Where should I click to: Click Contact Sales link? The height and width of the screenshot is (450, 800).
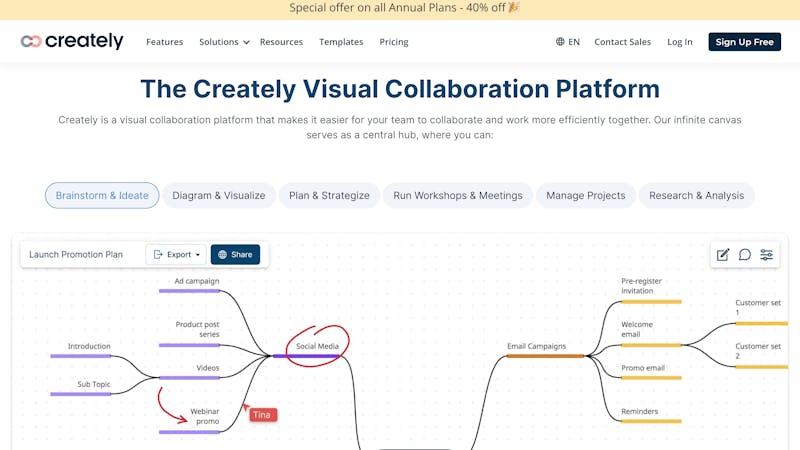(622, 42)
